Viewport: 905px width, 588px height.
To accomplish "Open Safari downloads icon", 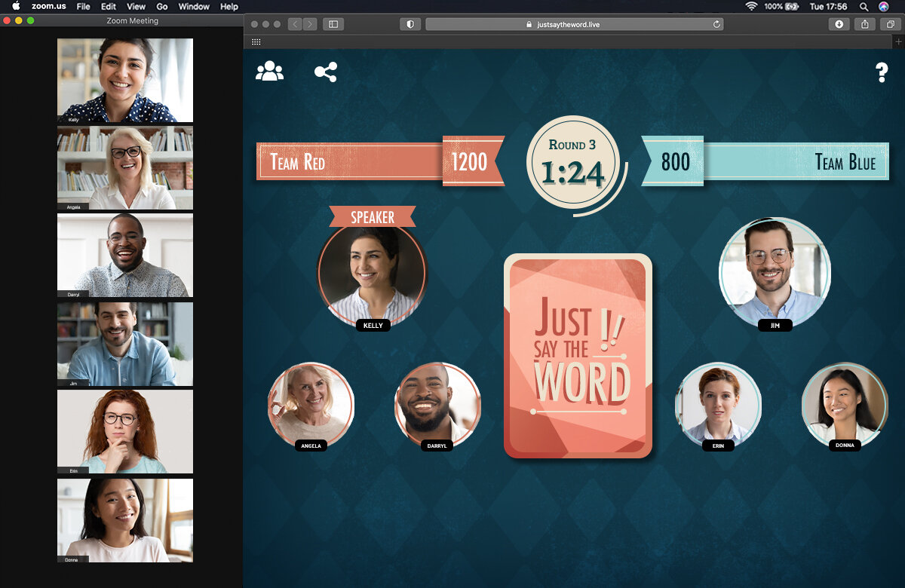I will [839, 24].
